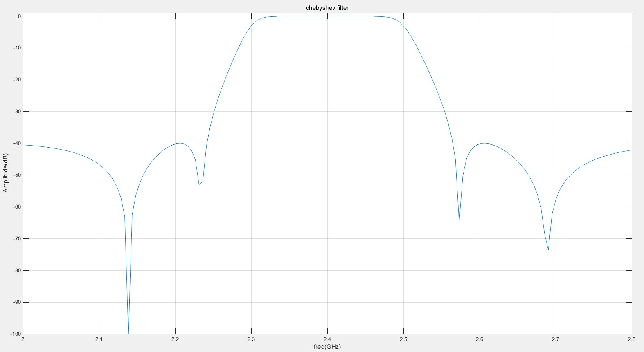The height and width of the screenshot is (352, 644).
Task: Select the x-axis tick label 2.8
Action: click(631, 339)
